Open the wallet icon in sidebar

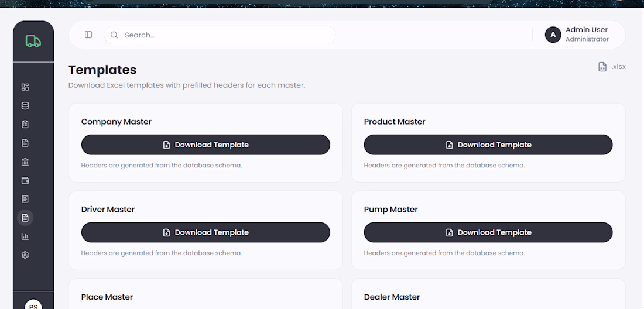25,181
